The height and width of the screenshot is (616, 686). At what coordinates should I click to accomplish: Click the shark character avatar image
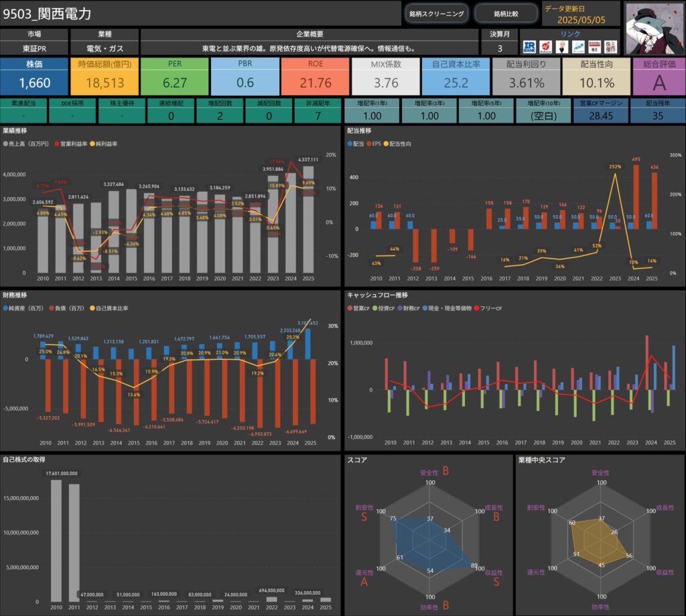tap(655, 29)
